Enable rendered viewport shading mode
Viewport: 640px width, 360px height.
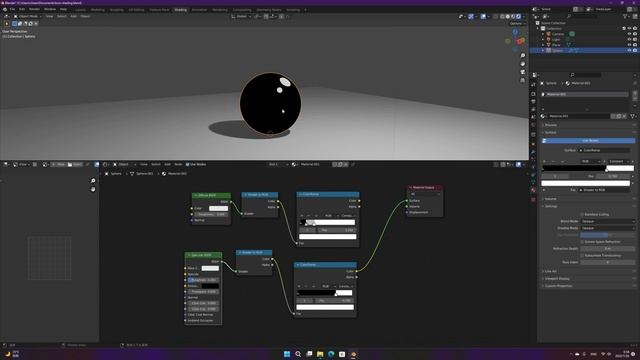pyautogui.click(x=518, y=16)
